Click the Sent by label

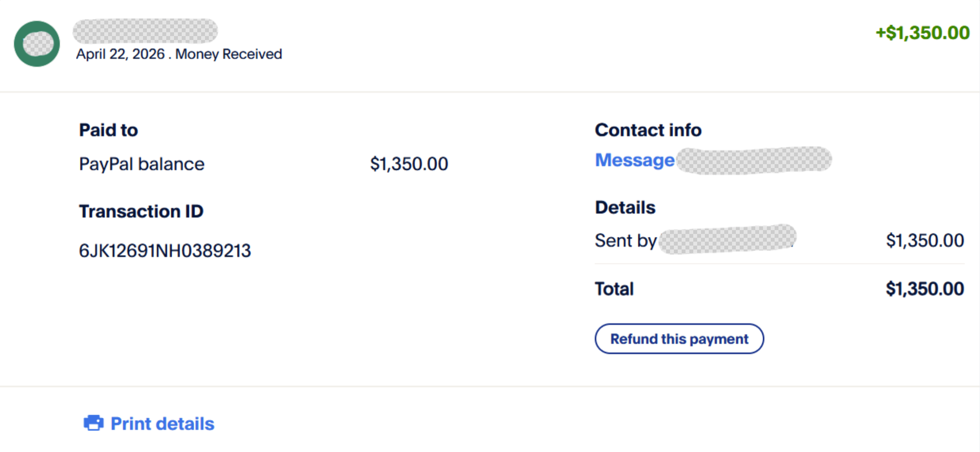click(x=625, y=241)
